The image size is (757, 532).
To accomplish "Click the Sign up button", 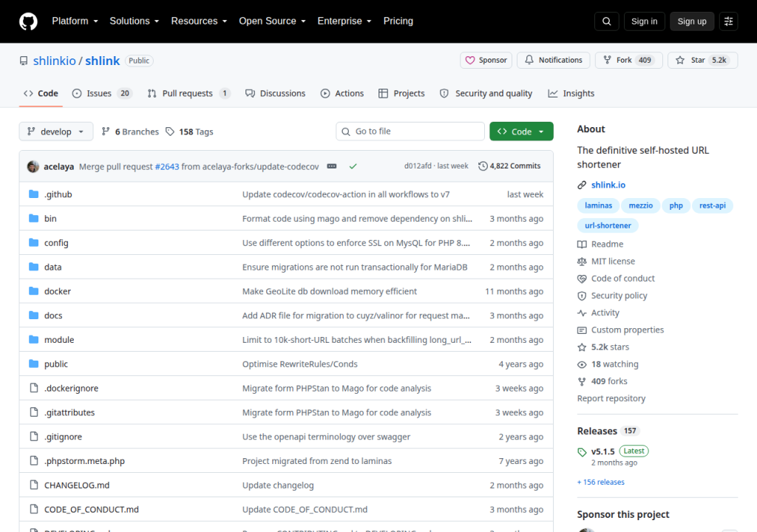I will (x=692, y=21).
